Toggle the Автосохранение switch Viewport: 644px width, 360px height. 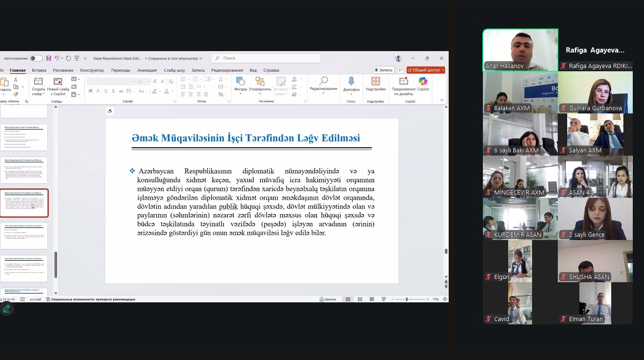pyautogui.click(x=36, y=59)
